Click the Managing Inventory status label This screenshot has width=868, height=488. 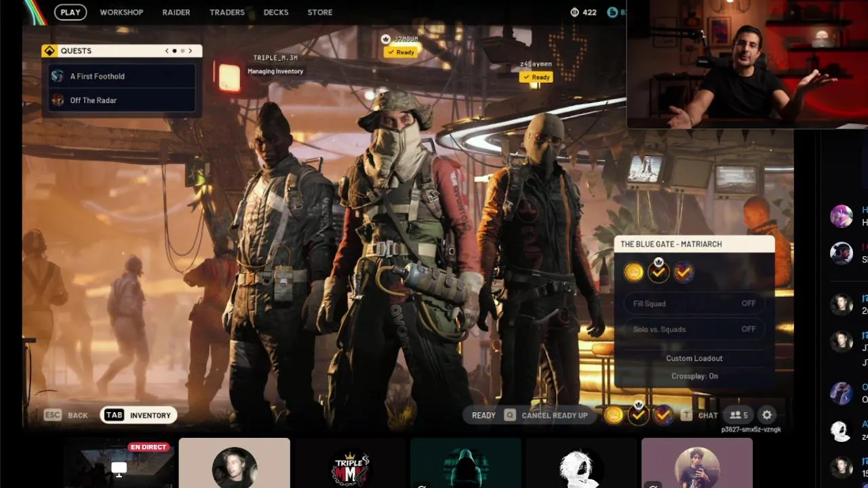[275, 71]
